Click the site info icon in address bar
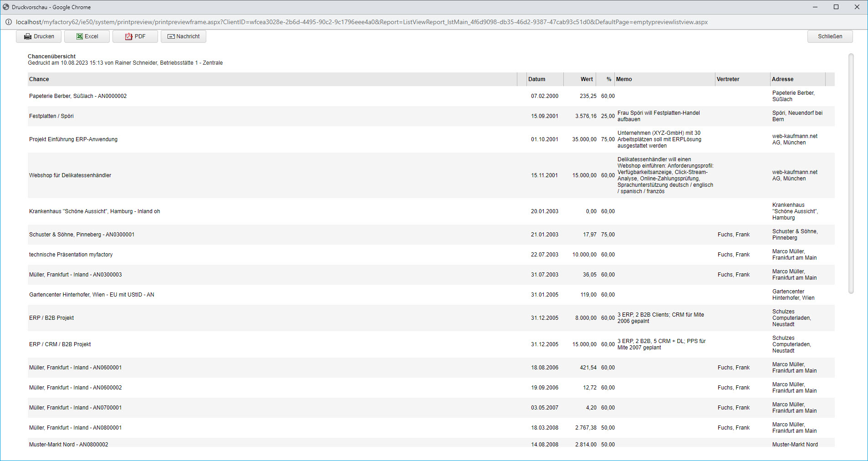 [8, 22]
